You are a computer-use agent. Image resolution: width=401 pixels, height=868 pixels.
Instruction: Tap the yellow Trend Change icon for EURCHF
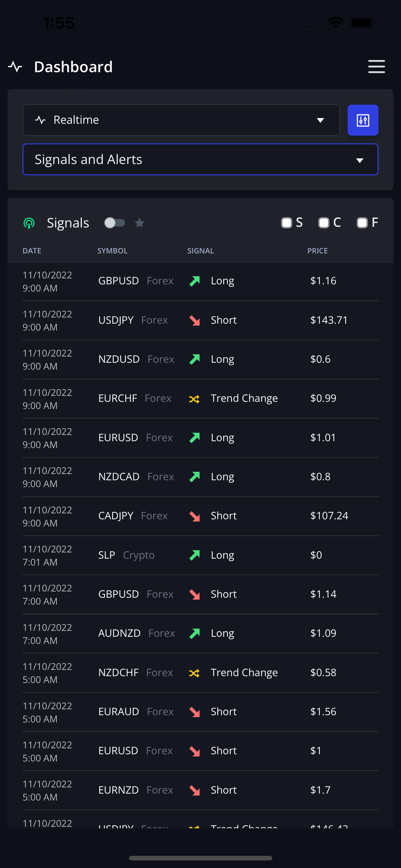pyautogui.click(x=194, y=399)
